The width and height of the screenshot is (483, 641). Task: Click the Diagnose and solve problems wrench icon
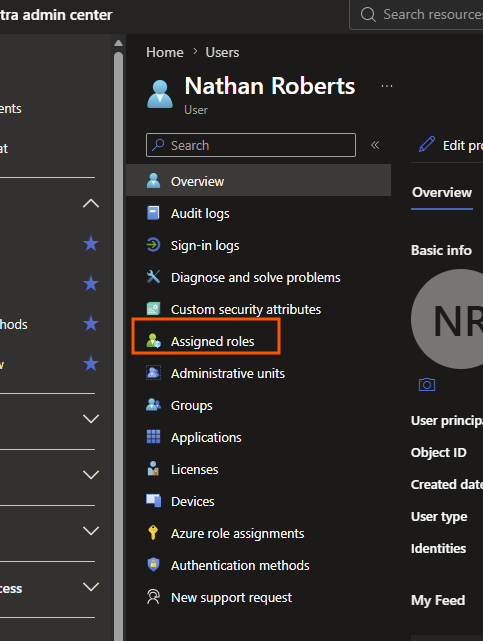(x=153, y=277)
